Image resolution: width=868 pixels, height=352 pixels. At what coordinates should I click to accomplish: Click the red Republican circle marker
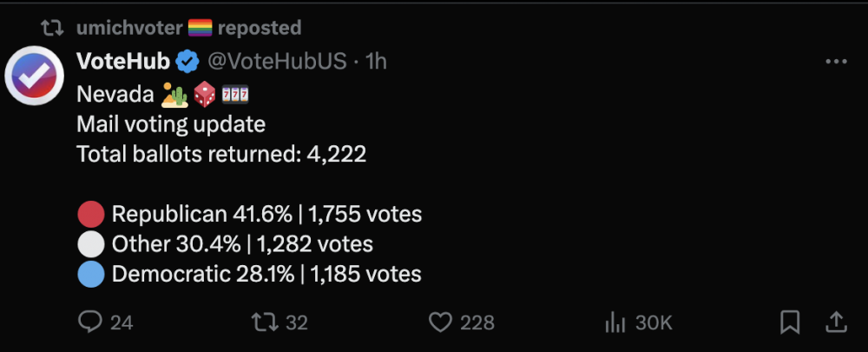tap(91, 214)
